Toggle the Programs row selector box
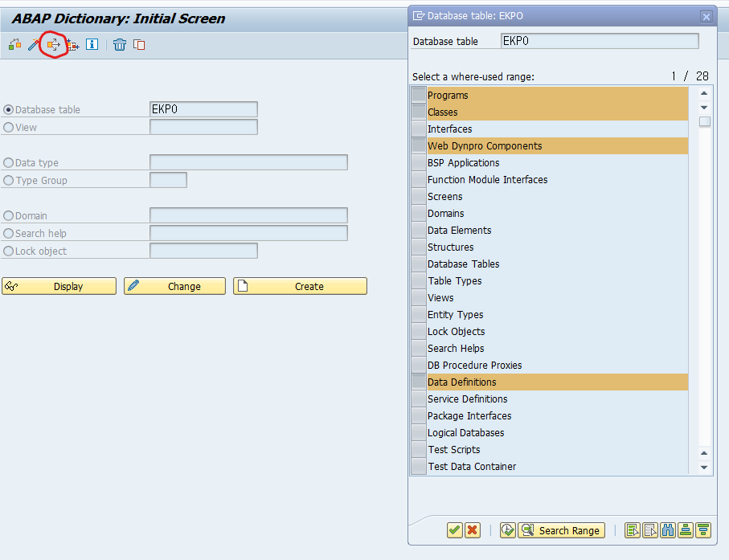This screenshot has width=729, height=560. coord(419,95)
